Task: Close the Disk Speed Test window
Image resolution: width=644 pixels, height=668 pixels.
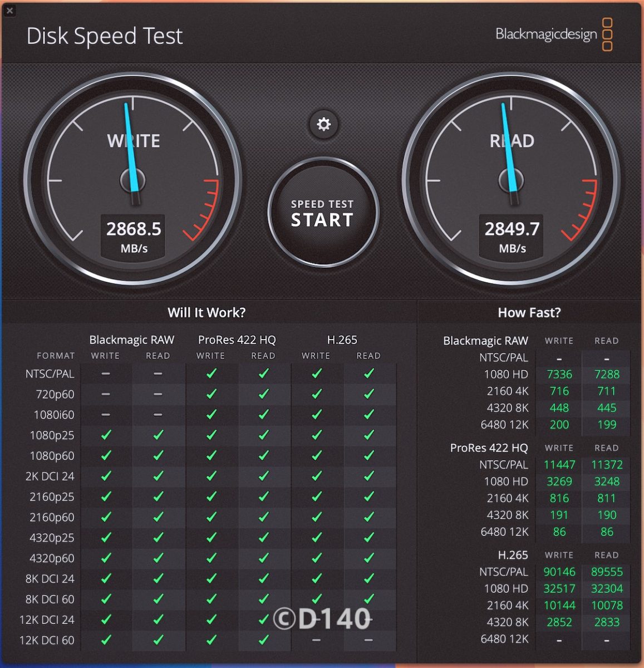Action: (x=9, y=10)
